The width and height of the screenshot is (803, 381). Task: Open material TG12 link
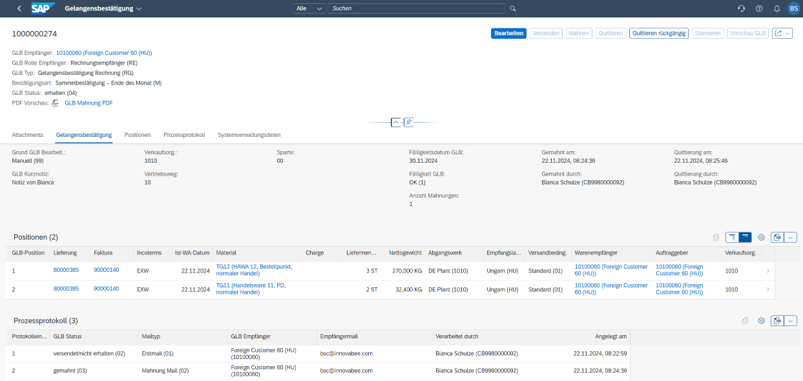click(253, 270)
